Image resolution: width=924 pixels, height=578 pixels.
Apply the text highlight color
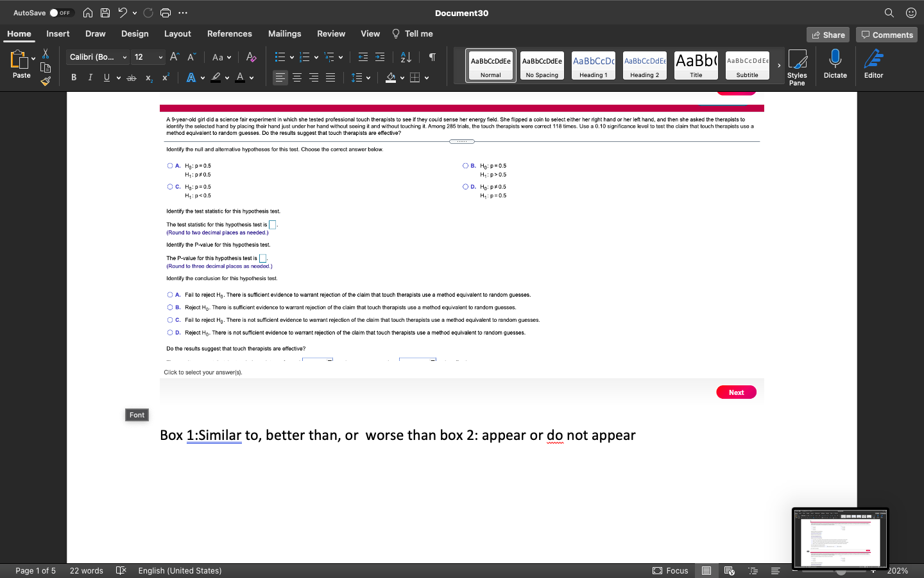[x=216, y=78]
